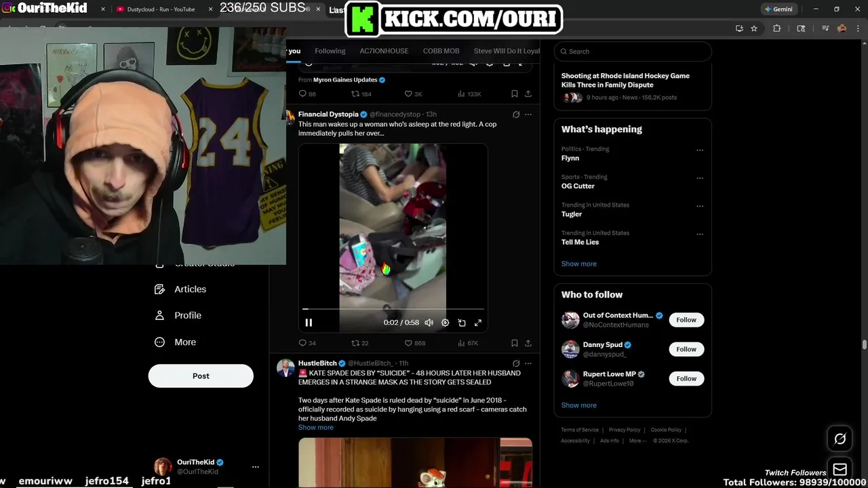The height and width of the screenshot is (488, 868).
Task: Open Articles in the sidebar
Action: [180, 289]
